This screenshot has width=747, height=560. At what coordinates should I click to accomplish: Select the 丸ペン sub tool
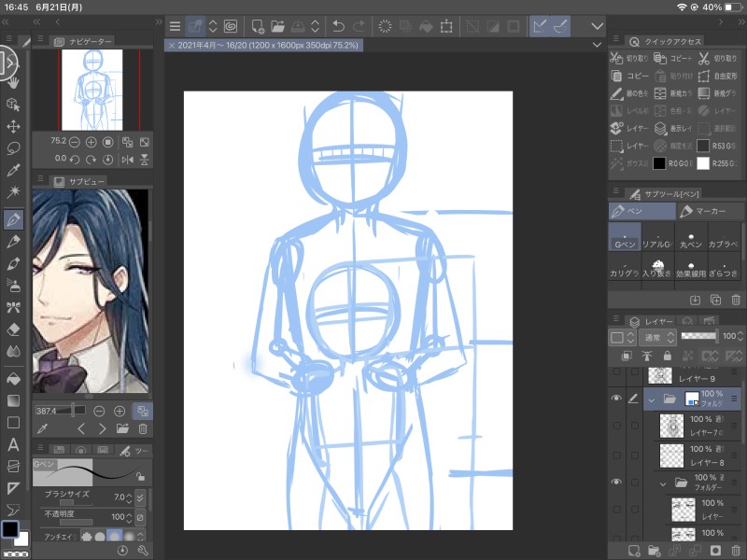coord(690,243)
